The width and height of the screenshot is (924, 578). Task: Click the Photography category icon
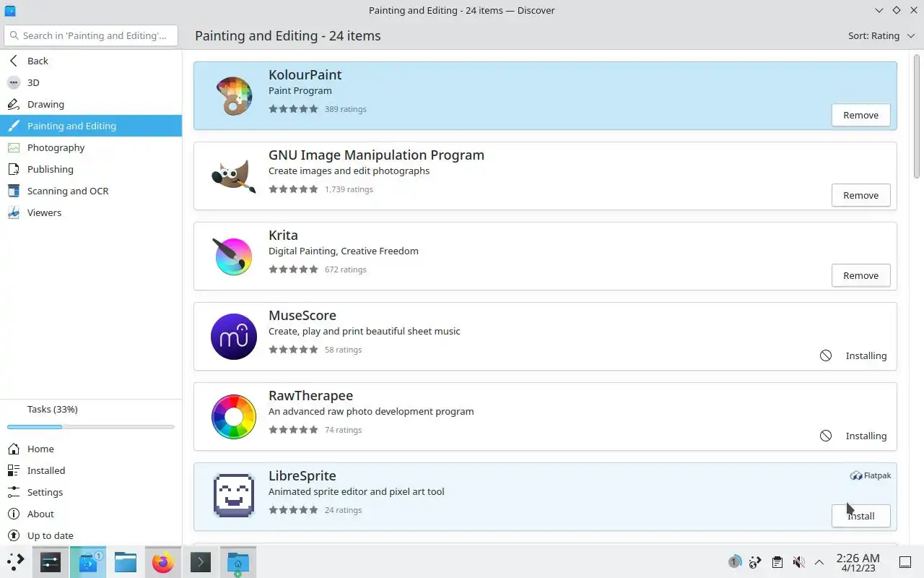pos(14,147)
